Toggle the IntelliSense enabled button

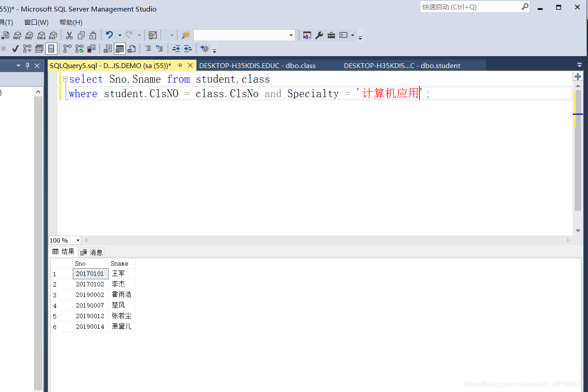click(x=51, y=49)
